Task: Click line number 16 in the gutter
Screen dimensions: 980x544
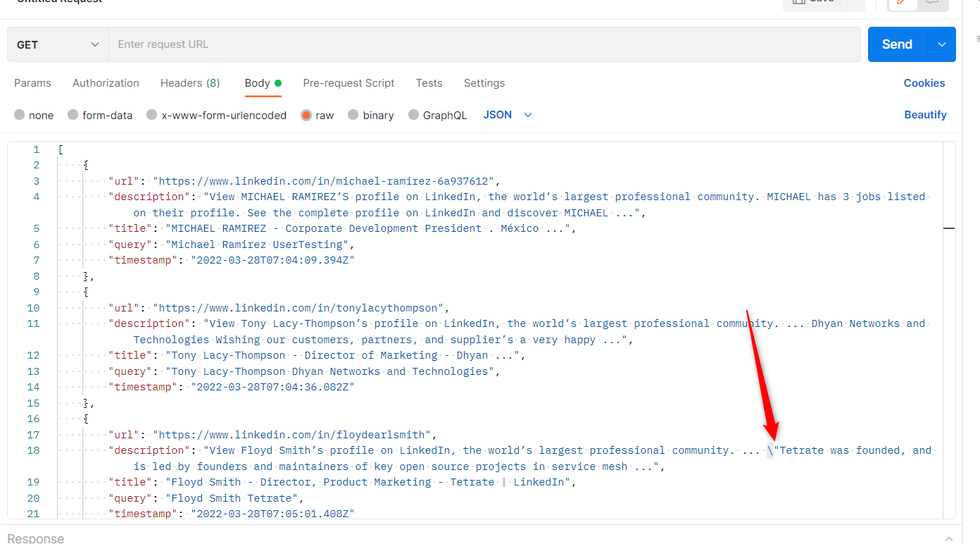Action: 33,419
